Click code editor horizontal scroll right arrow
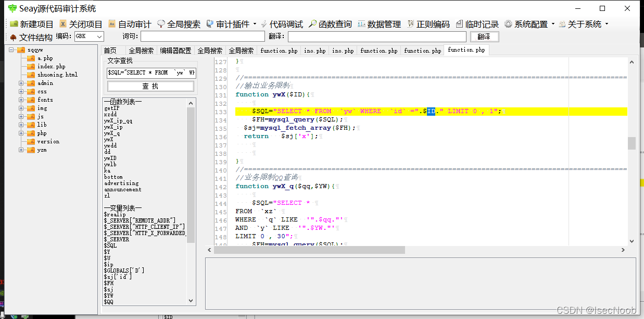Image resolution: width=644 pixels, height=319 pixels. 623,250
